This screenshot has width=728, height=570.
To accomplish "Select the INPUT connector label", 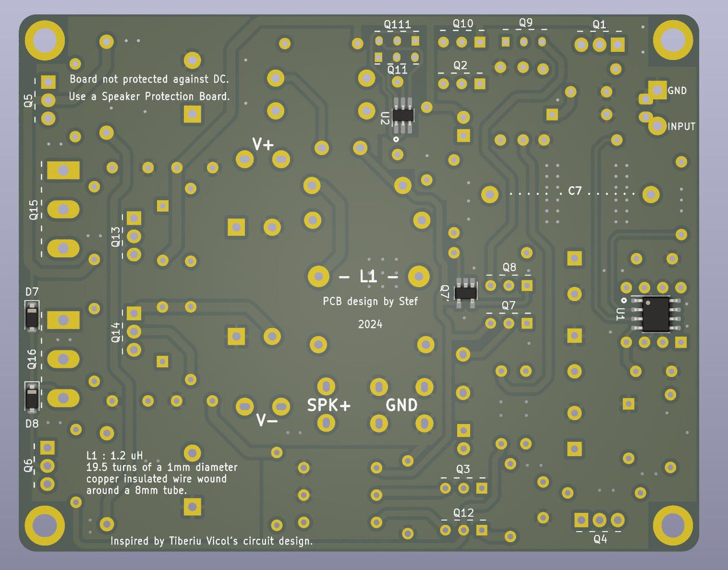I will (x=681, y=127).
